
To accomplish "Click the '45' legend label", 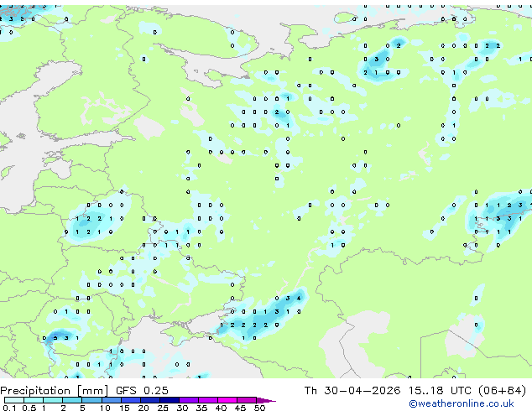I will click(x=240, y=408).
